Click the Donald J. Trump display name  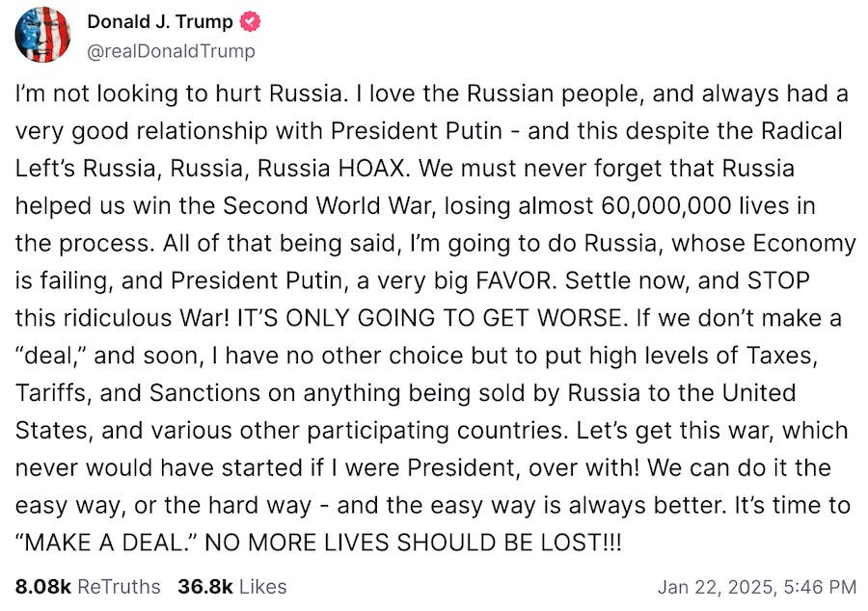[x=160, y=22]
